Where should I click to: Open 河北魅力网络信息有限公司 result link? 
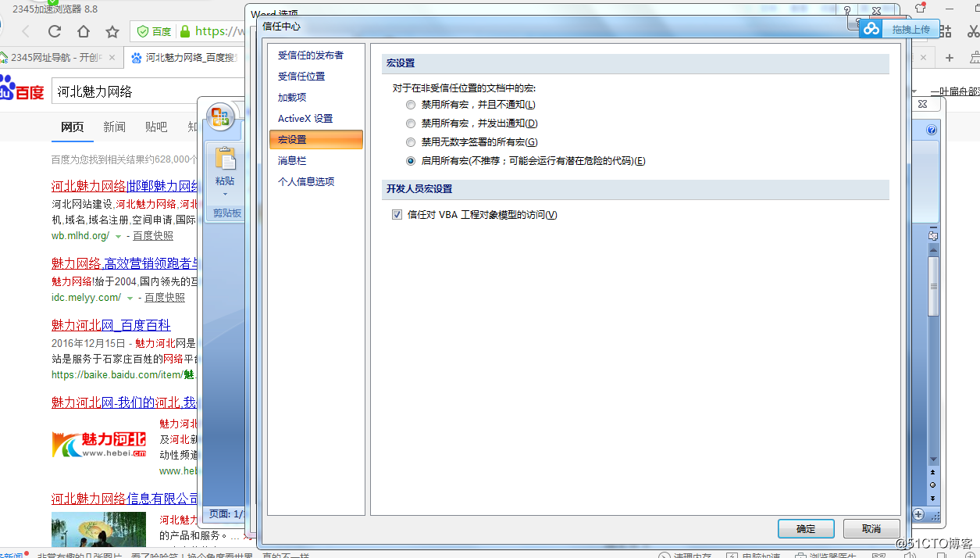click(x=126, y=499)
